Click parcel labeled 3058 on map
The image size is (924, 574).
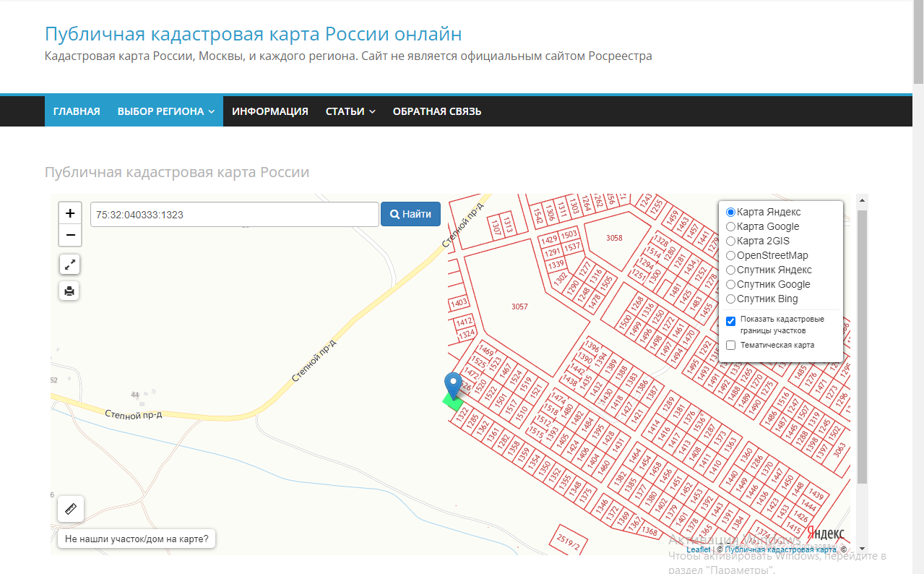614,238
